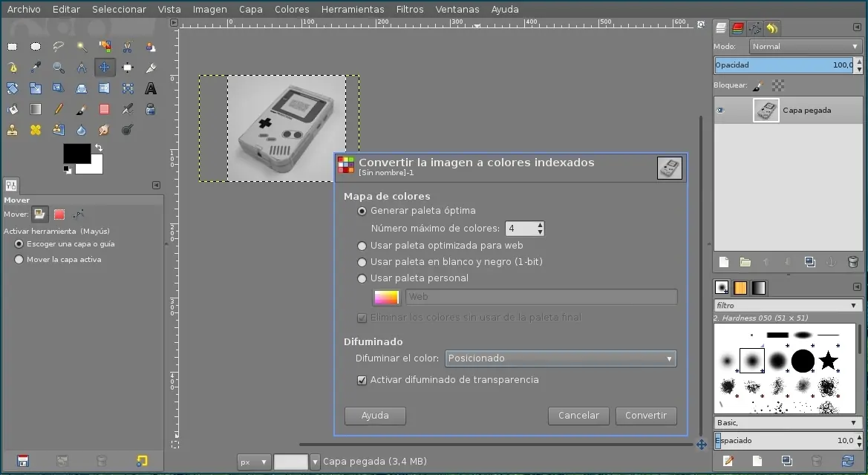868x475 pixels.
Task: Choose the Pencil tool
Action: 59,109
